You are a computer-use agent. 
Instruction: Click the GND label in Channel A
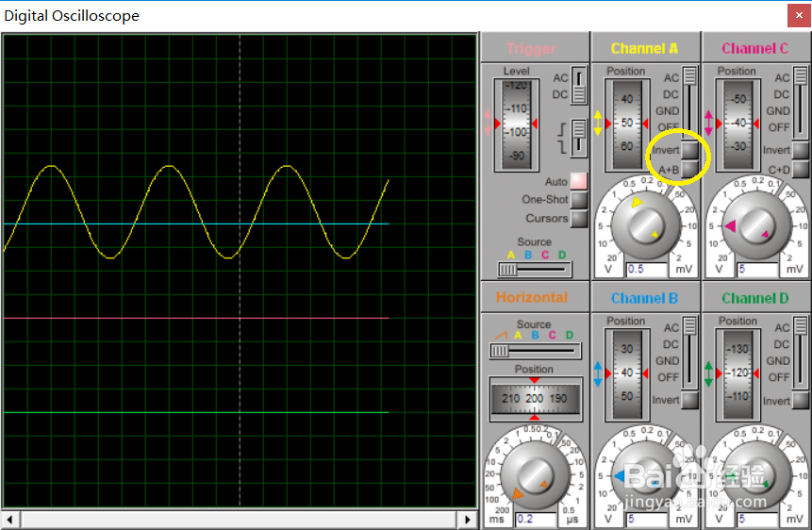pos(667,111)
